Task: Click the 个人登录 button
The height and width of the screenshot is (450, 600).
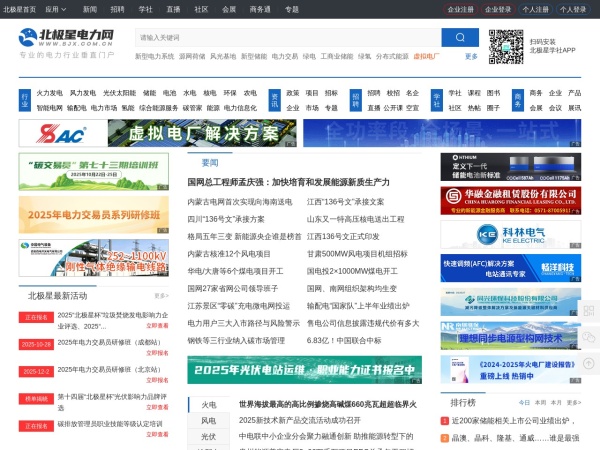Action: (573, 9)
